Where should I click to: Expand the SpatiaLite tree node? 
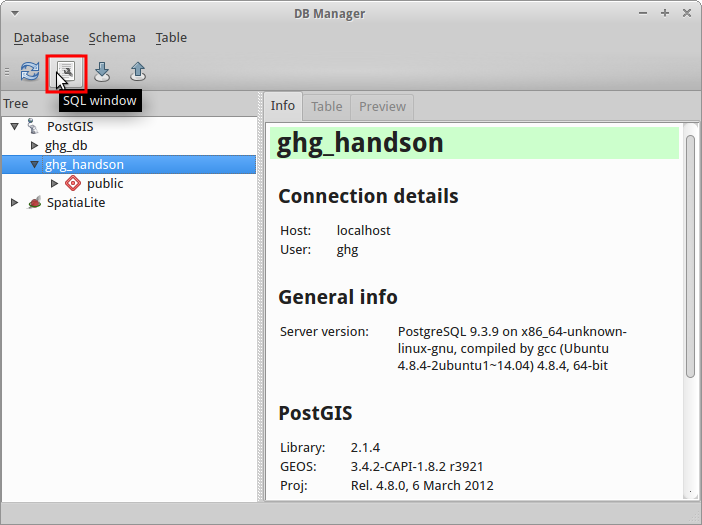(x=14, y=202)
